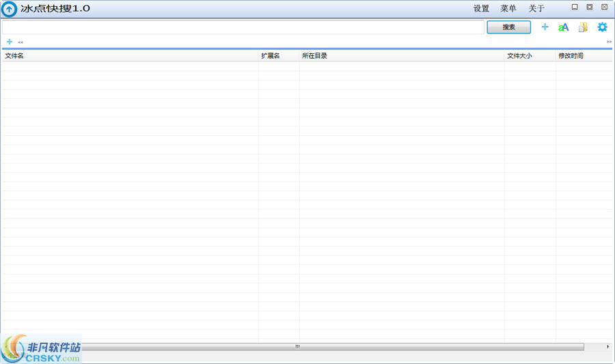Focus the search keyword input field

243,27
